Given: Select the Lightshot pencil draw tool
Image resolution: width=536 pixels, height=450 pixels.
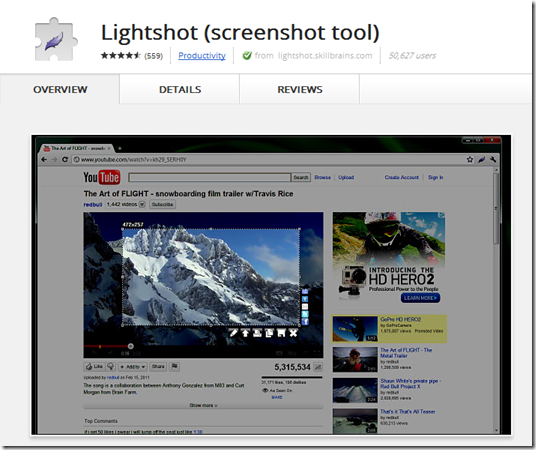Looking at the screenshot, I should (233, 333).
